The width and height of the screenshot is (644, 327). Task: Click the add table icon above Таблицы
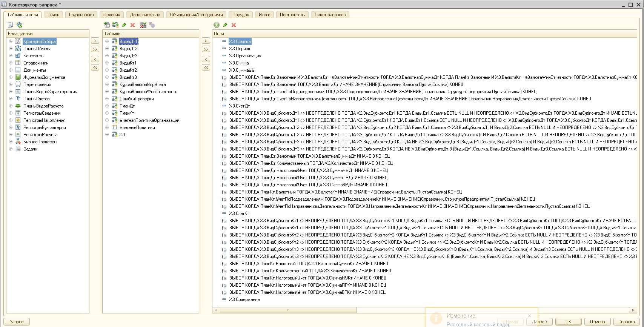[x=107, y=25]
